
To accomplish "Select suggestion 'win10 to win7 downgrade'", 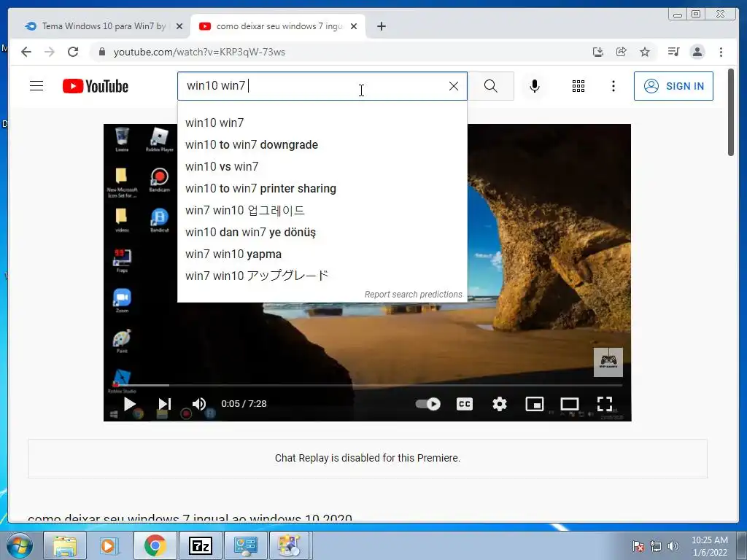I will (322, 145).
